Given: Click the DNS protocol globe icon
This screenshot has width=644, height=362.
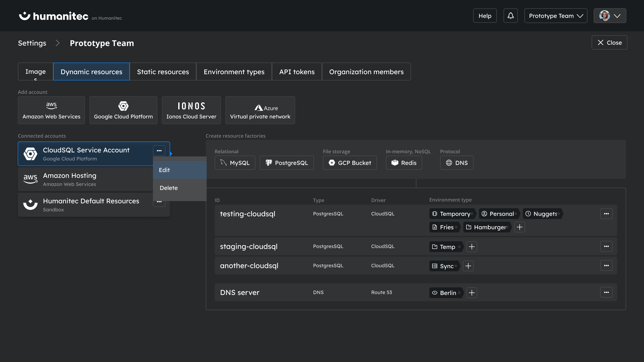Looking at the screenshot, I should point(448,163).
